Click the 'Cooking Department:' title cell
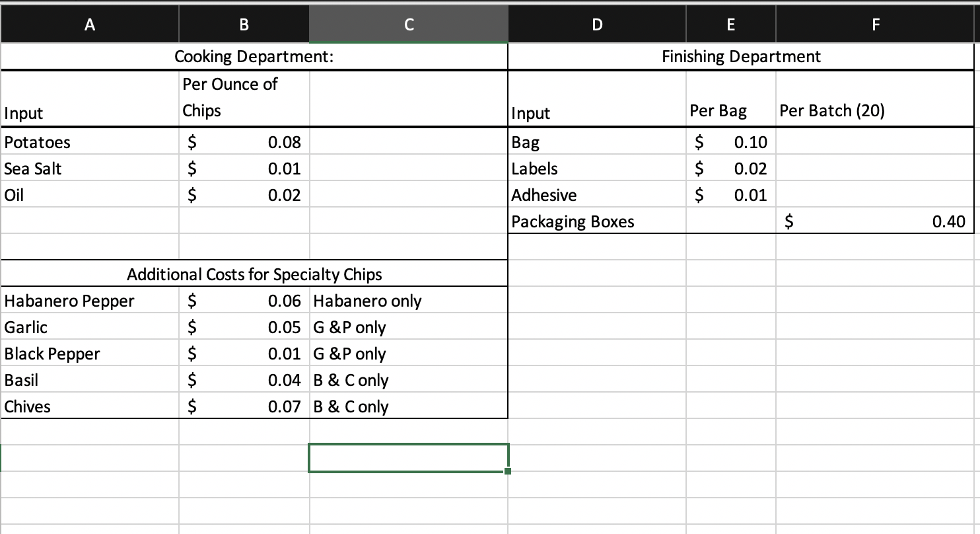980x534 pixels. (254, 57)
